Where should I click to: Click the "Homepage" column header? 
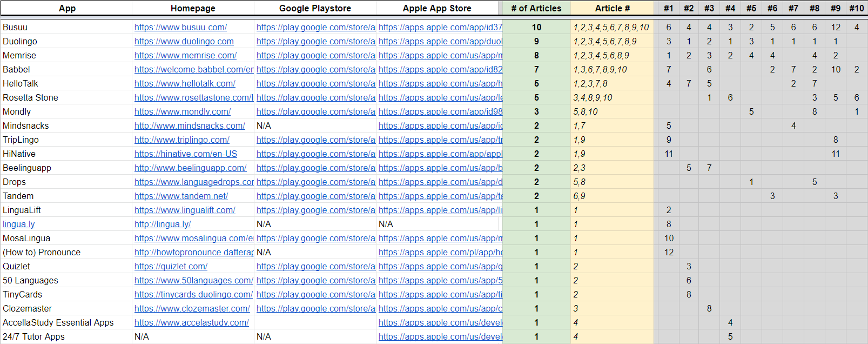click(x=193, y=8)
